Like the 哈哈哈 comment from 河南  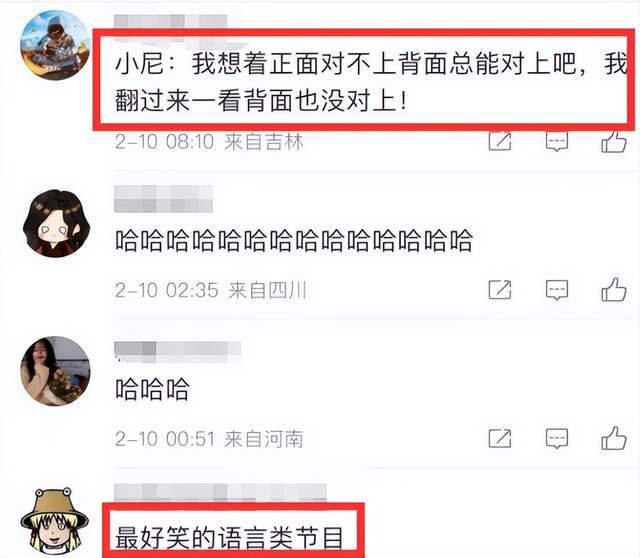pyautogui.click(x=614, y=438)
